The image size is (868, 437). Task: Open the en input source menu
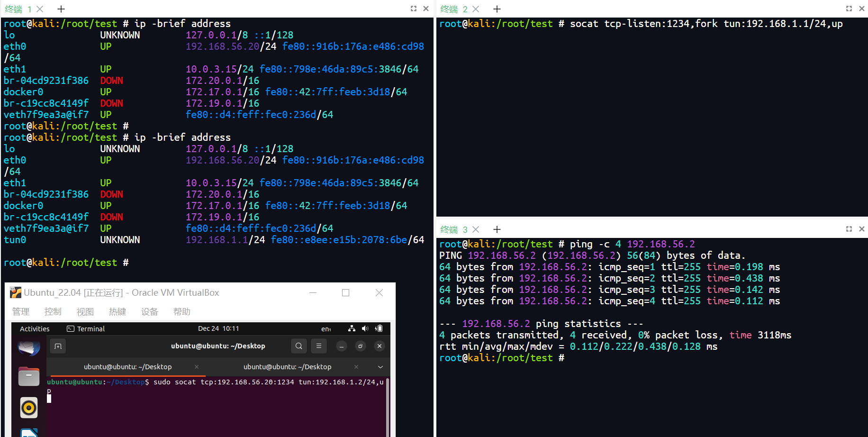pos(326,329)
